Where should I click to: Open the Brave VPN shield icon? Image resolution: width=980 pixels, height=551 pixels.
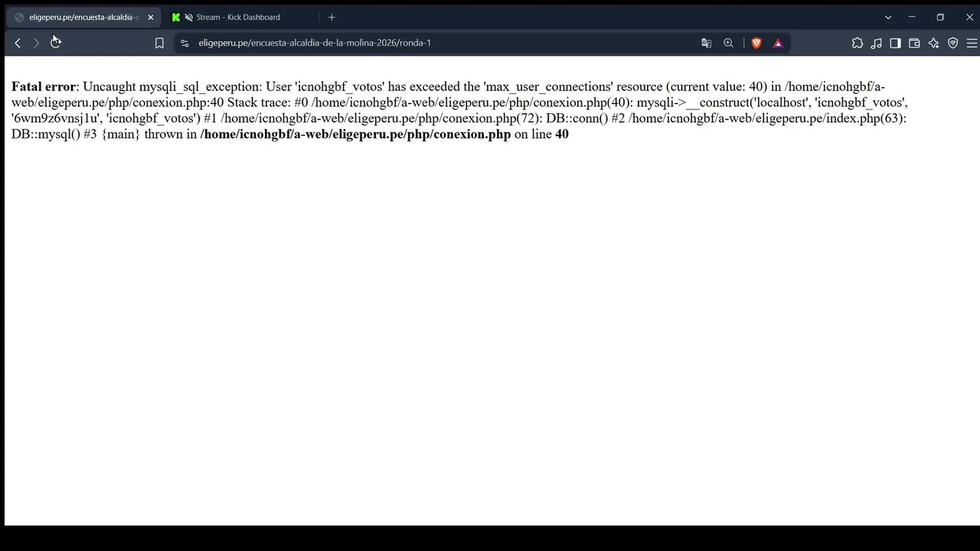(952, 43)
